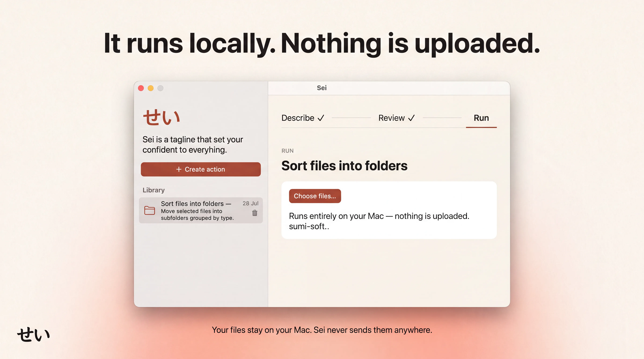
Task: Click the sumi-soft.. text
Action: 309,226
